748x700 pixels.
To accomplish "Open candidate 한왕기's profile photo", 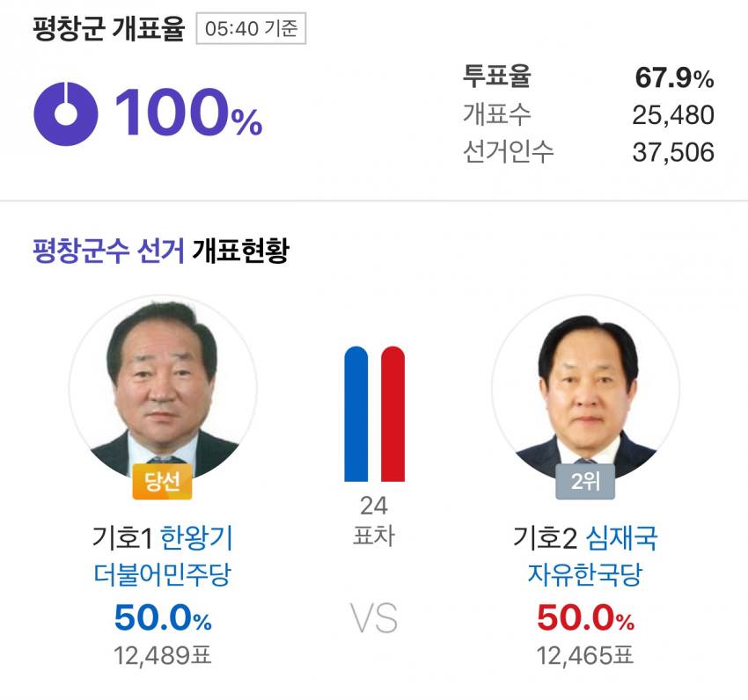I will click(163, 390).
